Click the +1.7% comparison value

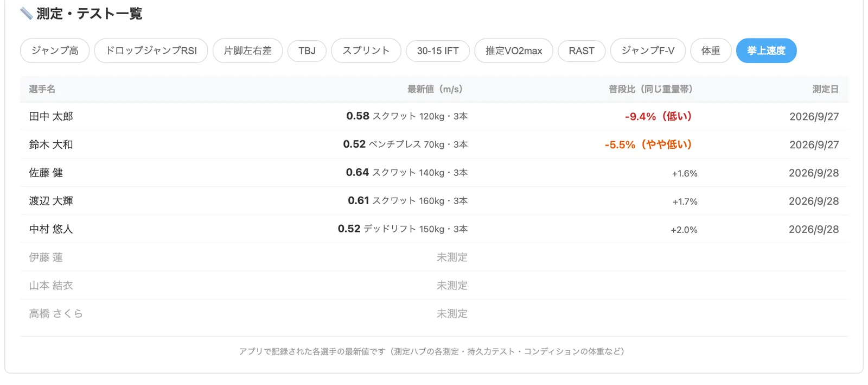pyautogui.click(x=685, y=201)
